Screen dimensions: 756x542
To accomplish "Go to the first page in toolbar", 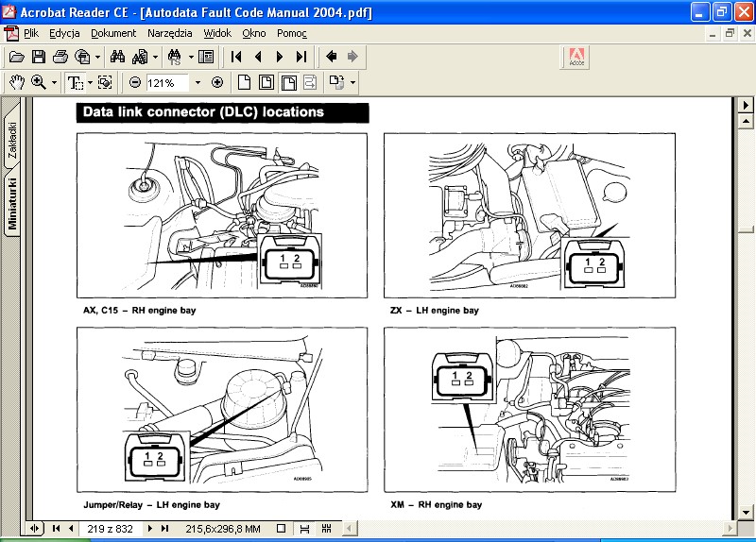I will pyautogui.click(x=236, y=57).
